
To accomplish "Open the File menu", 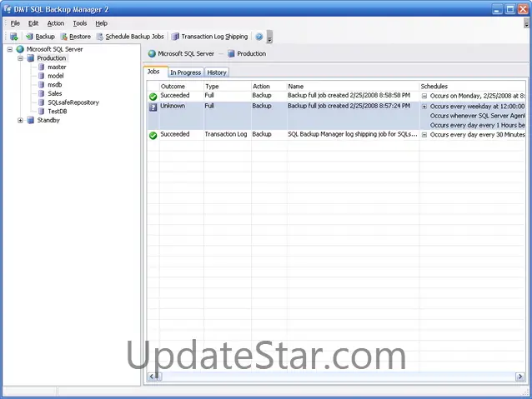I will pyautogui.click(x=15, y=23).
